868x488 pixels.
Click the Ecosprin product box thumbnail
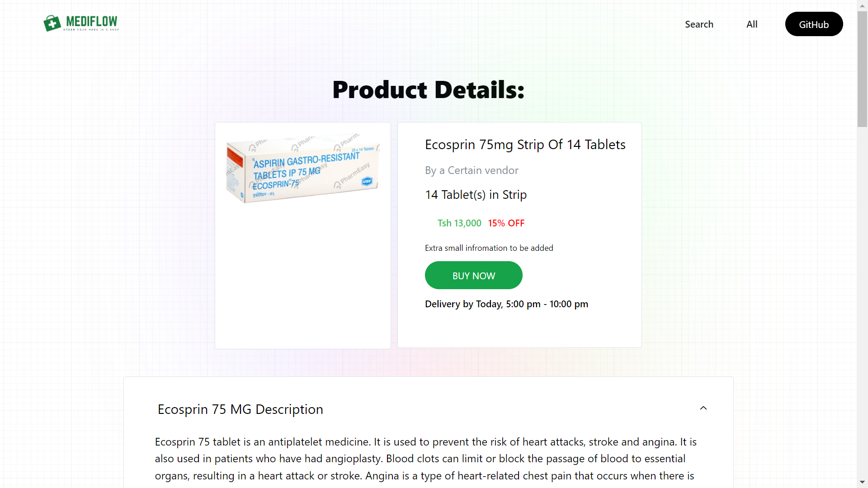coord(302,169)
